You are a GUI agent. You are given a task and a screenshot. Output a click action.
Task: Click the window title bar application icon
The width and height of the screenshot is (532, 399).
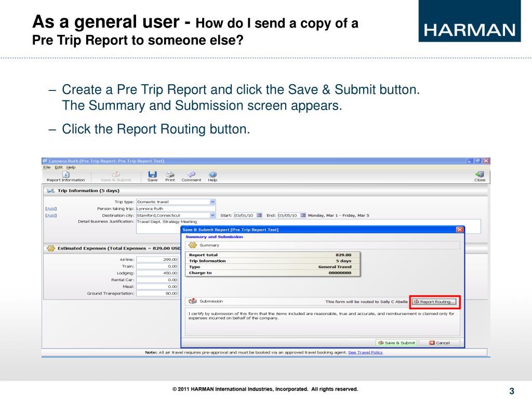[x=45, y=161]
